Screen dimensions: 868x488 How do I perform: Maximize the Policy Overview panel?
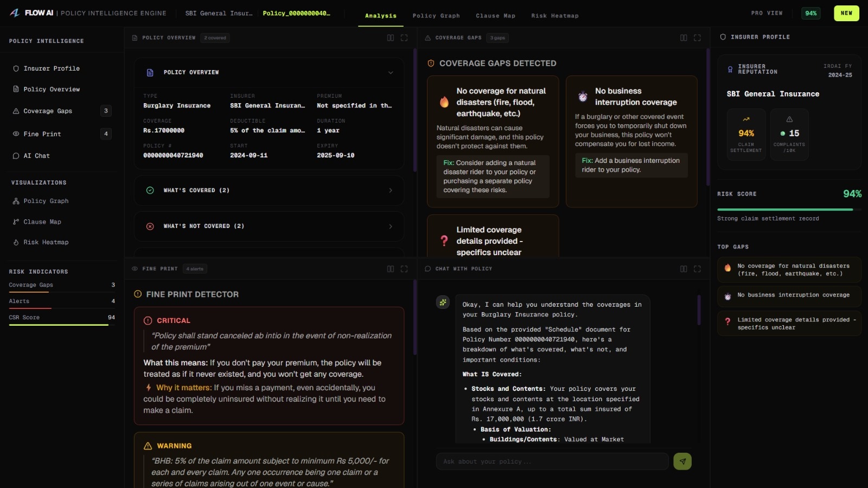[x=404, y=38]
